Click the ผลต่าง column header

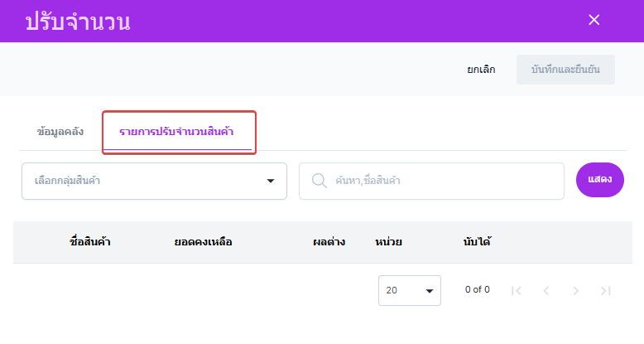pyautogui.click(x=329, y=242)
